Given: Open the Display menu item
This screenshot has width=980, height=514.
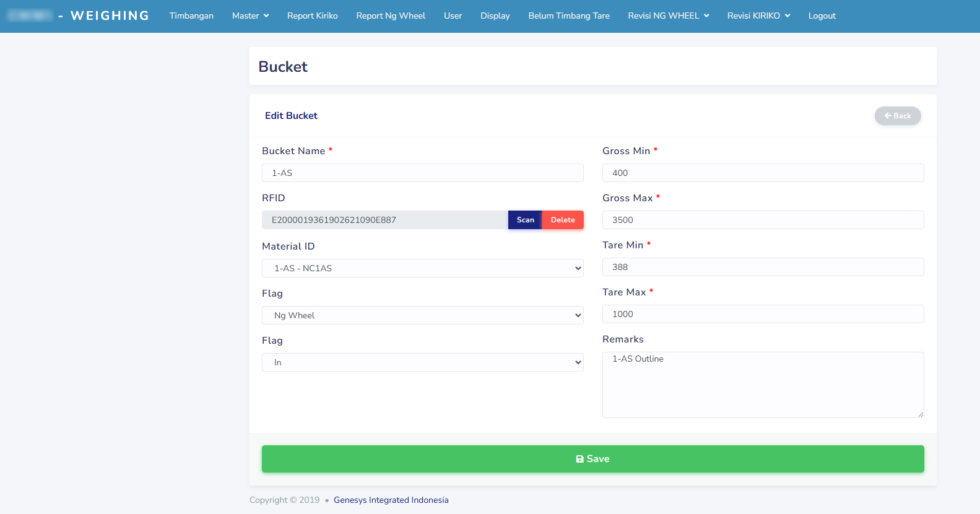Looking at the screenshot, I should tap(495, 15).
